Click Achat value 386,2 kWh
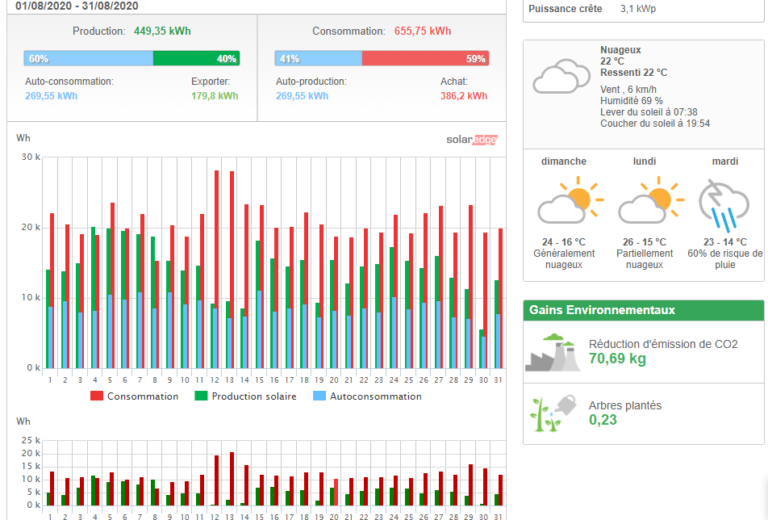 pyautogui.click(x=463, y=96)
